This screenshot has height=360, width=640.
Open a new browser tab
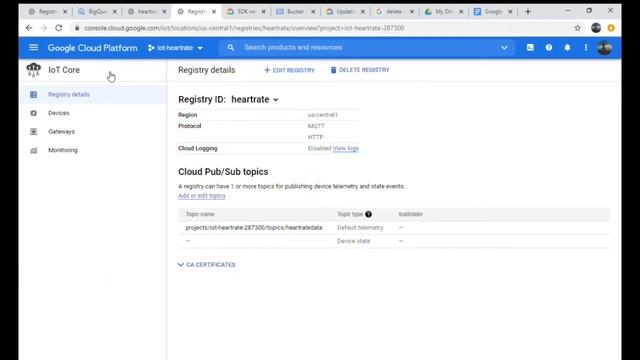(x=528, y=12)
